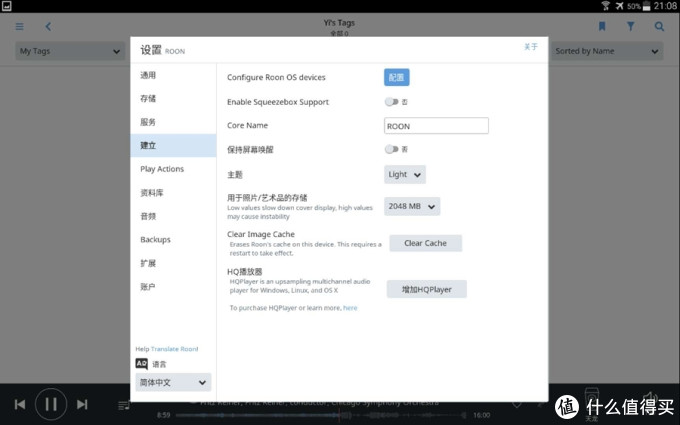Open the Translate Roon! link
This screenshot has height=425, width=680.
point(174,349)
